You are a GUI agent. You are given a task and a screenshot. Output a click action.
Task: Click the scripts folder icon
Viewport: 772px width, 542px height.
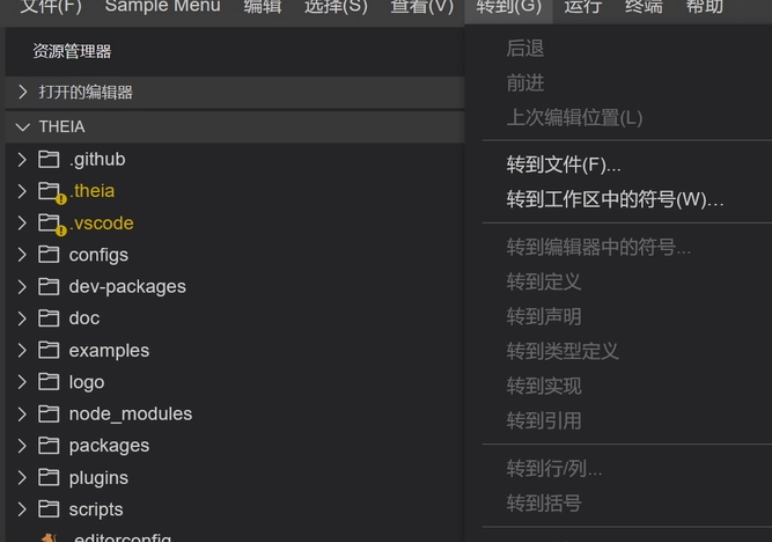coord(49,509)
